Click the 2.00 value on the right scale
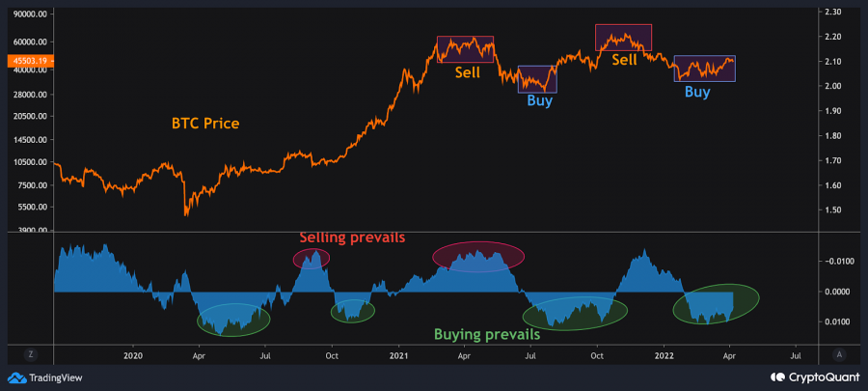 (x=833, y=86)
